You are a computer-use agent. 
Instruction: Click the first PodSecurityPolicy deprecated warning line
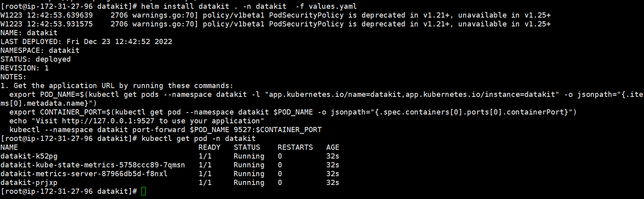275,15
